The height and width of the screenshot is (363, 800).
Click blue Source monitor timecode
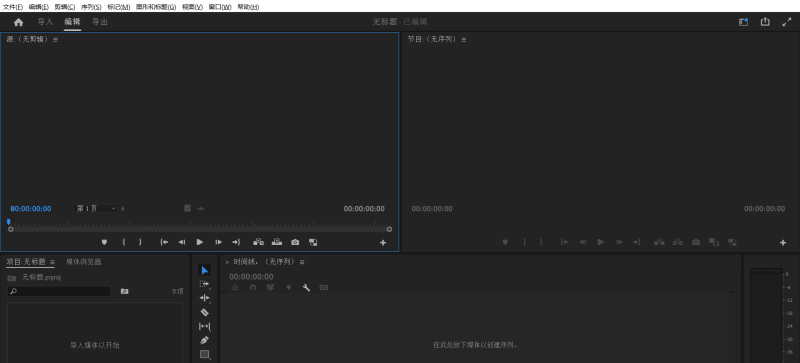(31, 209)
